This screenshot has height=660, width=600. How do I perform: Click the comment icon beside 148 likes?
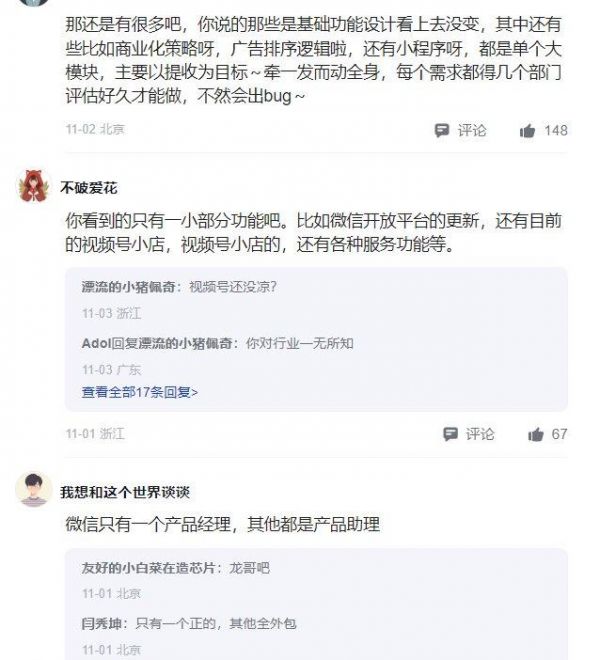(442, 131)
